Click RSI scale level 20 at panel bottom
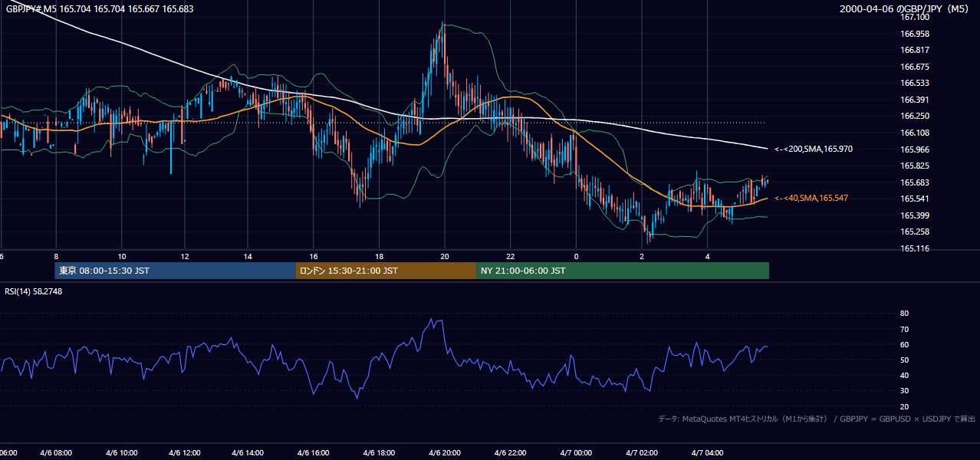 click(x=904, y=406)
